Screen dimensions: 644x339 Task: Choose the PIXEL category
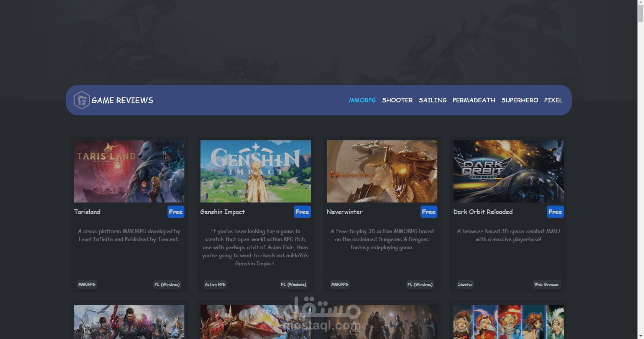pyautogui.click(x=553, y=100)
